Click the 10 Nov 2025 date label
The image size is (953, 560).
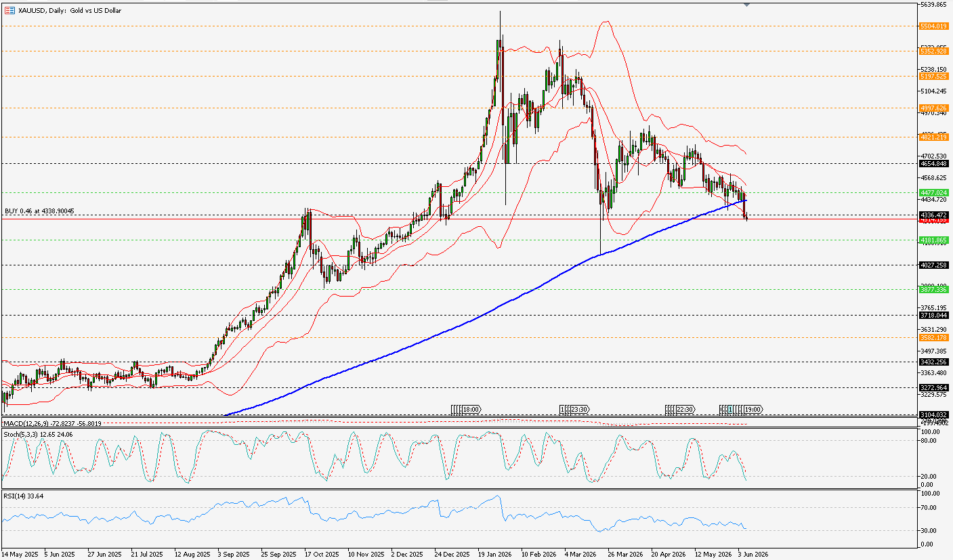click(366, 553)
